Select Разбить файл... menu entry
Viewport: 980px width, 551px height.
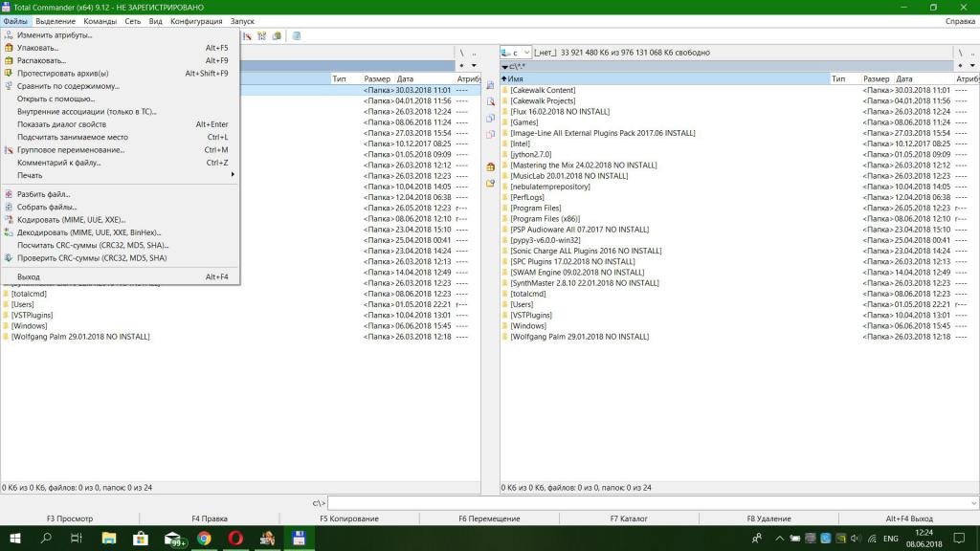pyautogui.click(x=120, y=194)
